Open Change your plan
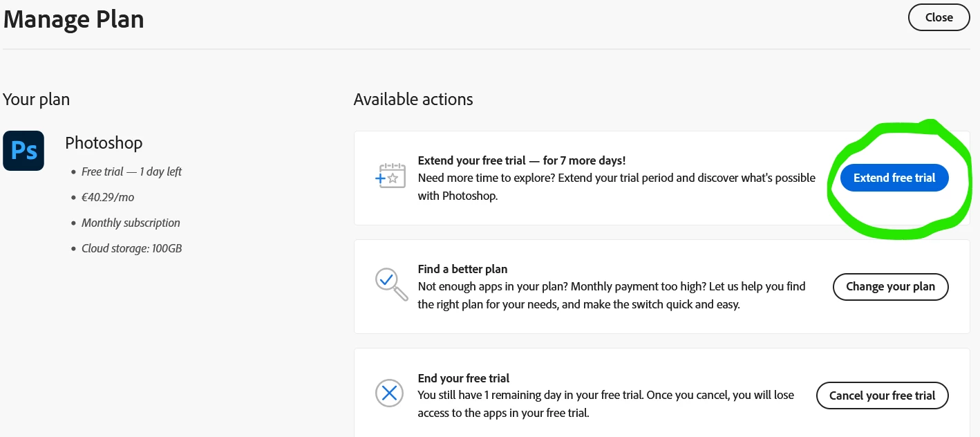980x437 pixels. [890, 287]
